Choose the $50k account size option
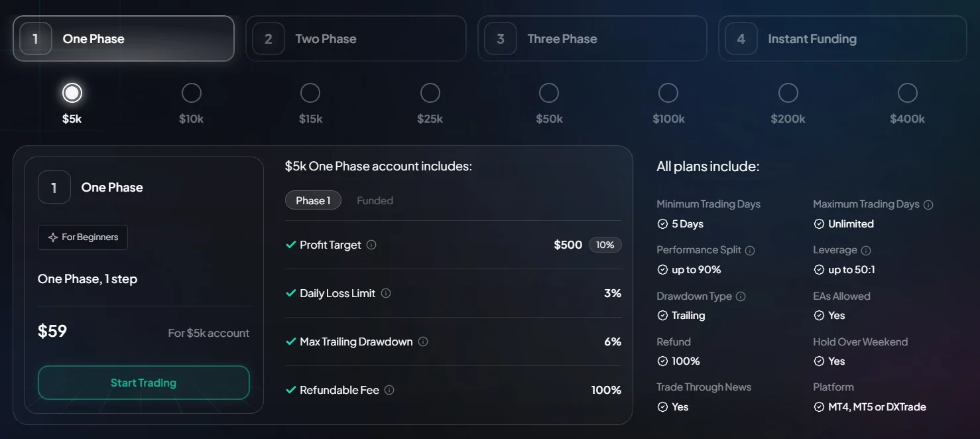 tap(549, 94)
